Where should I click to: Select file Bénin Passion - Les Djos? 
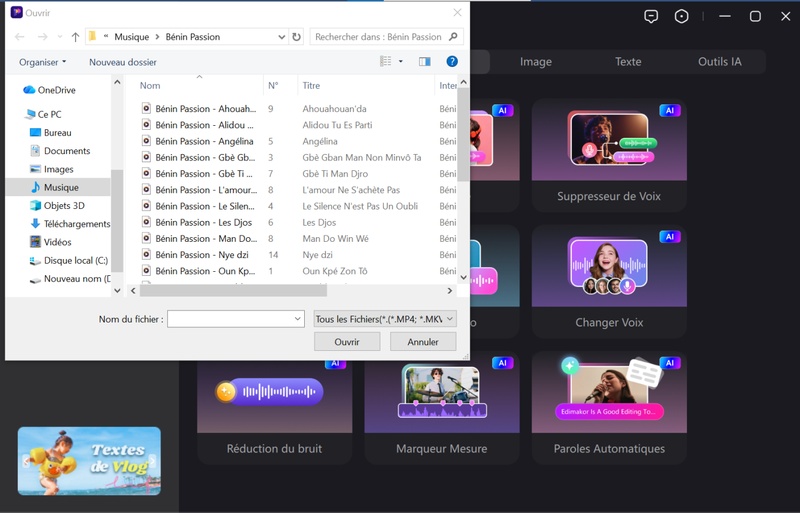click(x=198, y=223)
